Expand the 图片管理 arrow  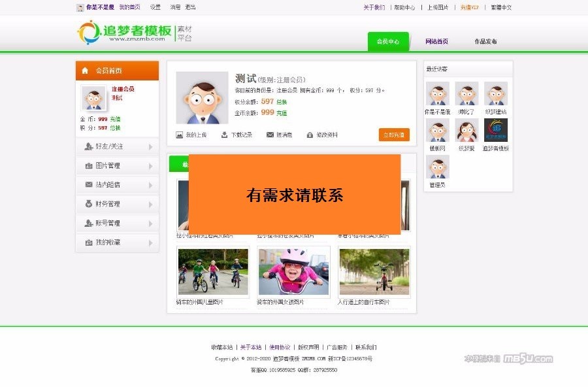coord(151,166)
